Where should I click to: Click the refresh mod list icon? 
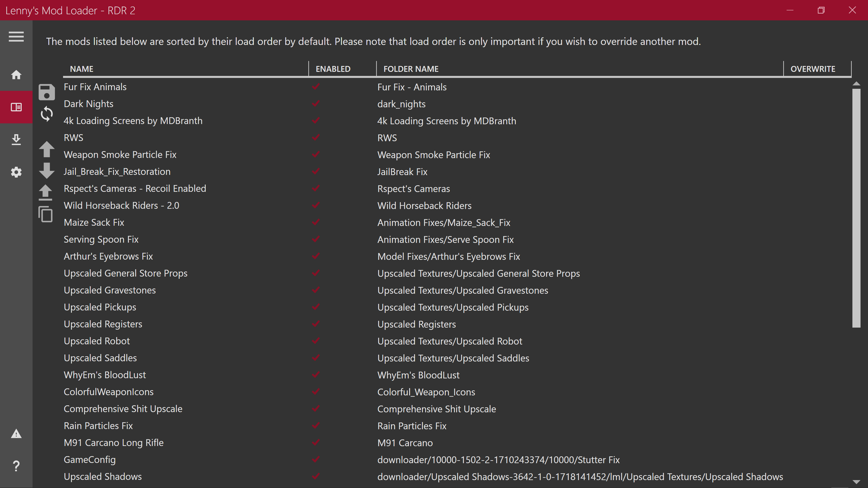pos(47,114)
